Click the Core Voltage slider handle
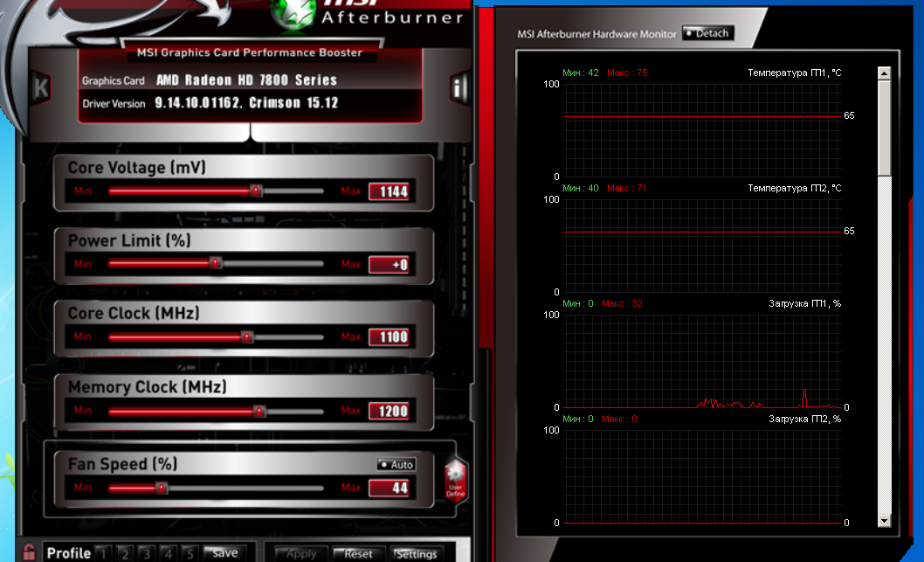Screen dimensions: 924x562 256,191
